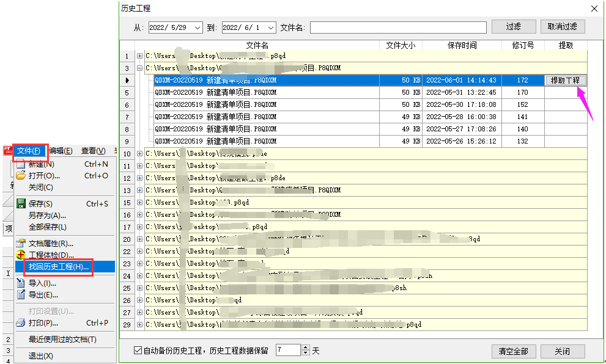Collapse the expanded row 3 tree node
Screen dimensions: 606x364
139,68
